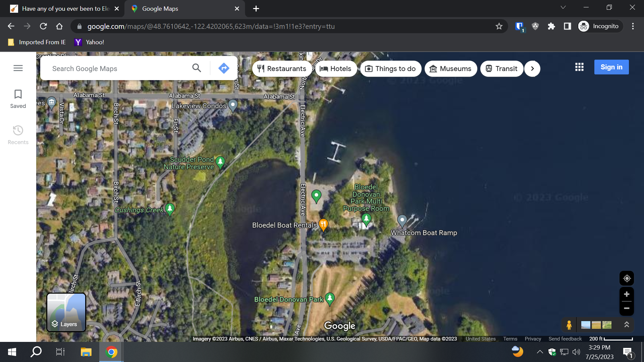Open the Google Maps hamburger menu
This screenshot has width=644, height=362.
(x=18, y=68)
